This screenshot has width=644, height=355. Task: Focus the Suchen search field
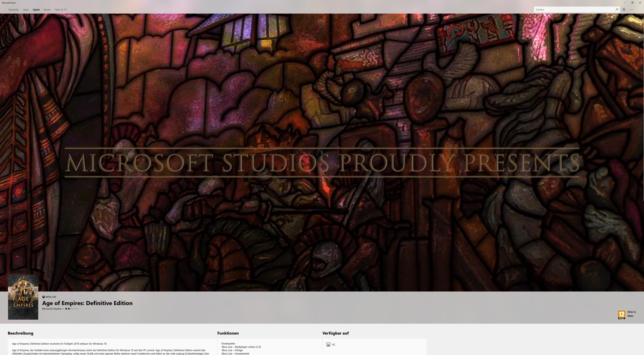tap(574, 10)
